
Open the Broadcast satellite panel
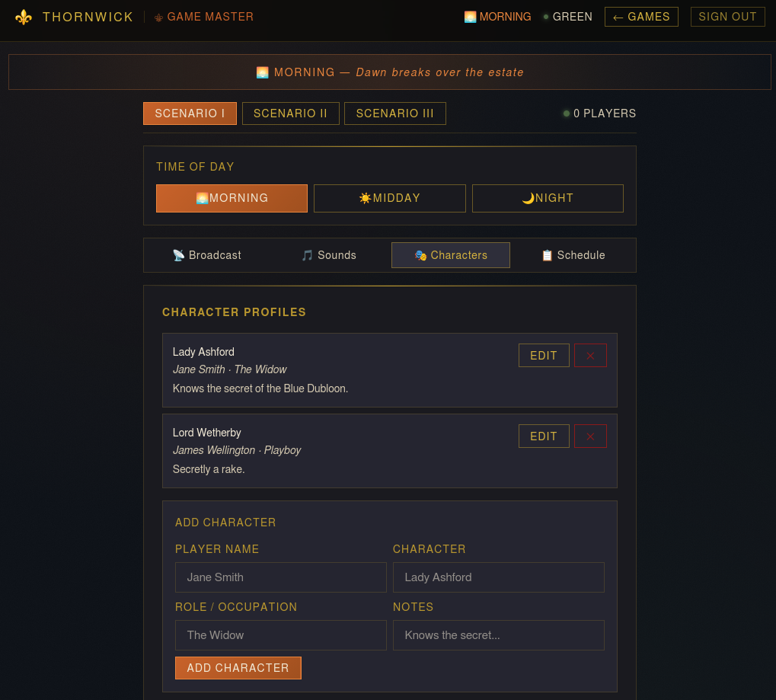coord(206,255)
